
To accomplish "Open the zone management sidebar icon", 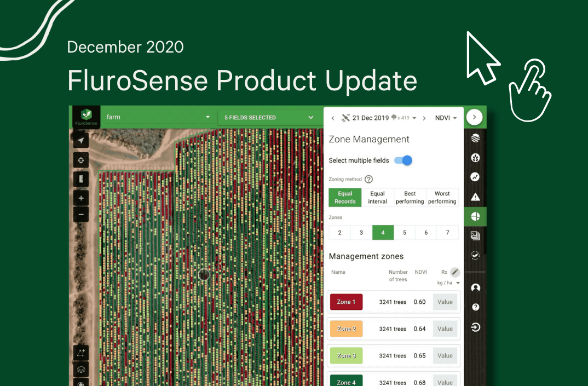I will click(475, 216).
